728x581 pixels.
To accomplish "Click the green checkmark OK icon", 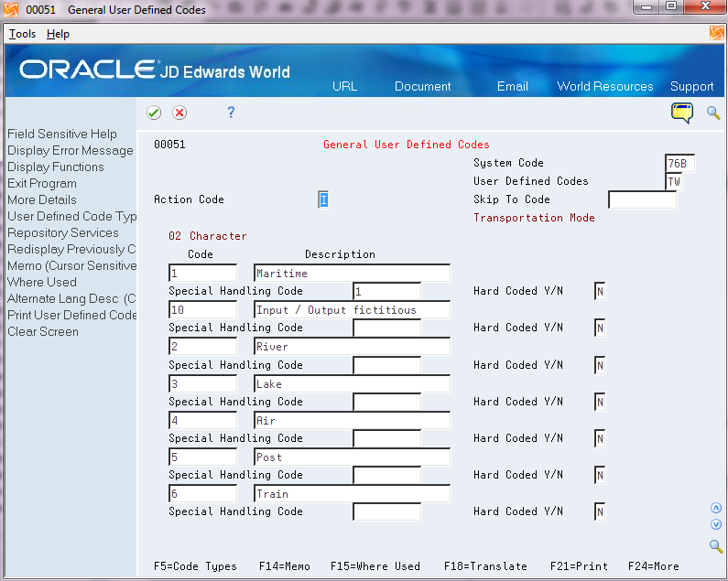I will tap(154, 113).
